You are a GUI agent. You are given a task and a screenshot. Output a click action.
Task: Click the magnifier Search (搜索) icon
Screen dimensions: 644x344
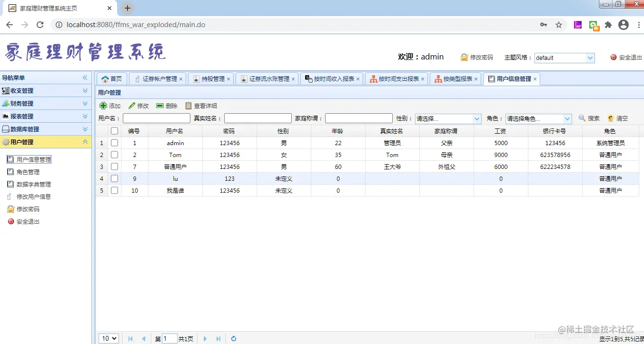[x=582, y=118]
